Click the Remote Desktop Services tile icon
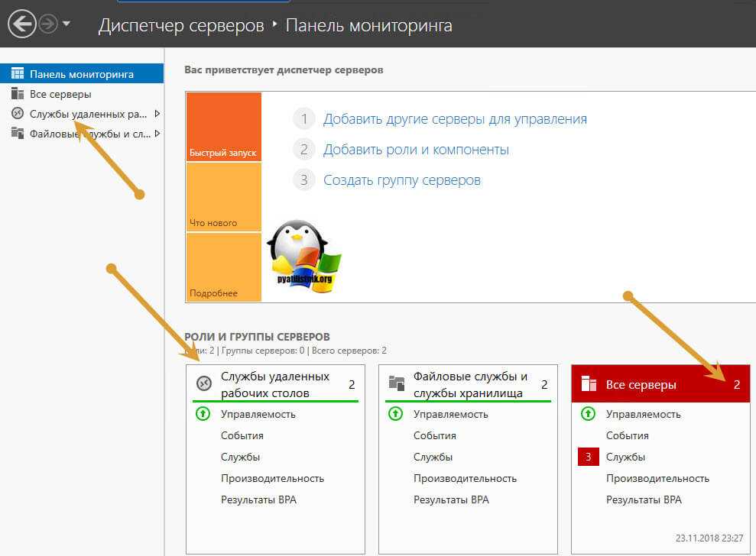This screenshot has width=756, height=556. [x=204, y=383]
